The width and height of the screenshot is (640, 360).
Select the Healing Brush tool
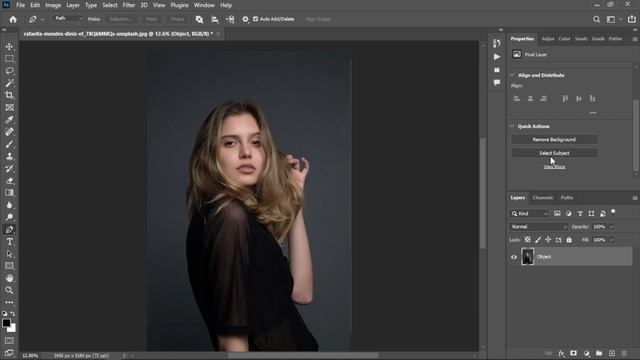click(x=9, y=132)
